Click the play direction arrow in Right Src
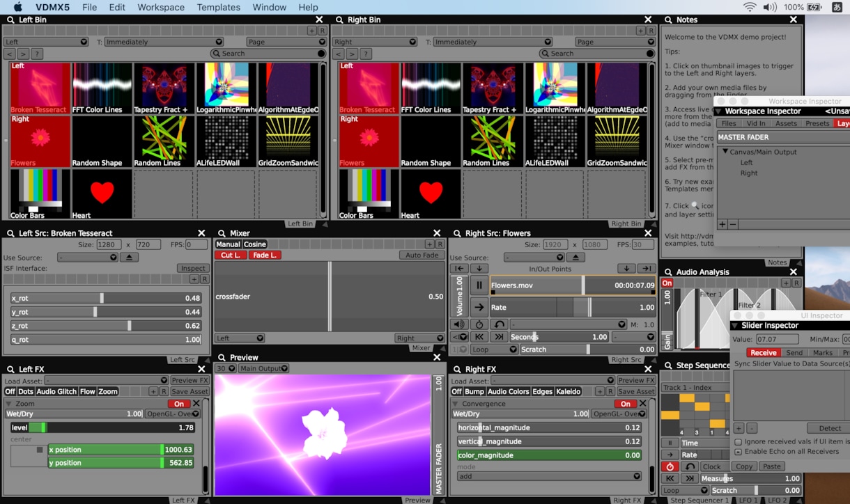The image size is (850, 504). point(479,307)
